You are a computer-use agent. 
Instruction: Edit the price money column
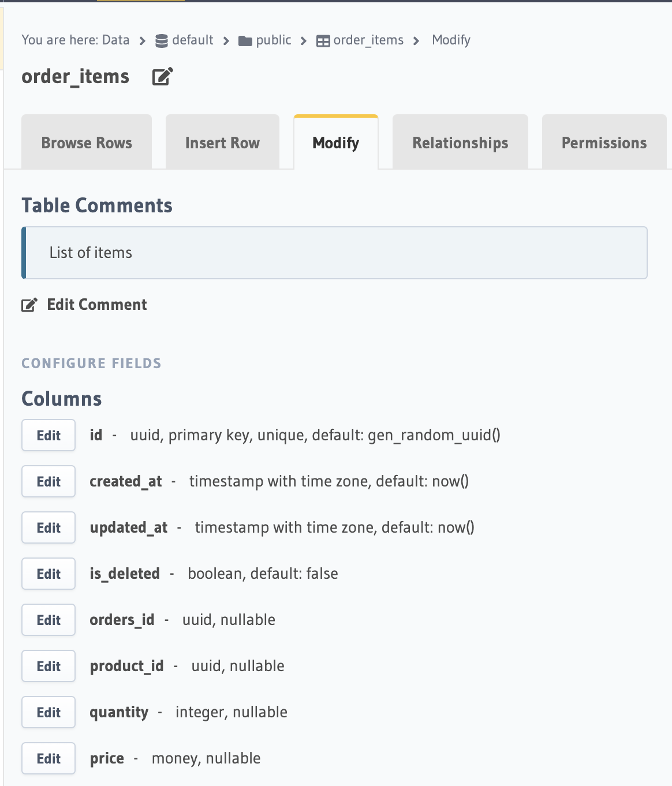tap(48, 758)
